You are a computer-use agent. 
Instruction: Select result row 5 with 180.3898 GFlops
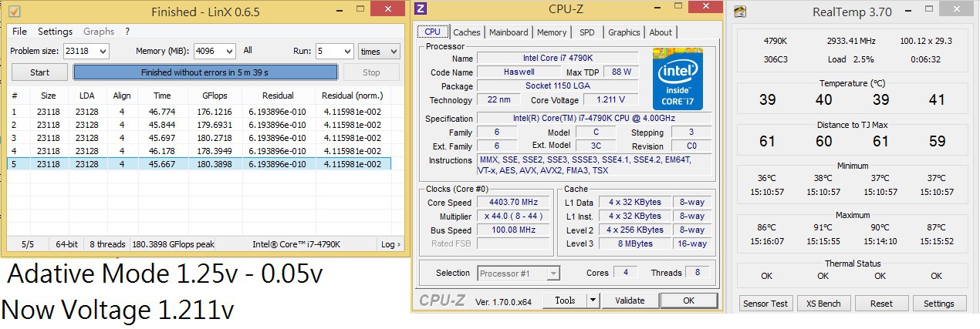pos(200,164)
